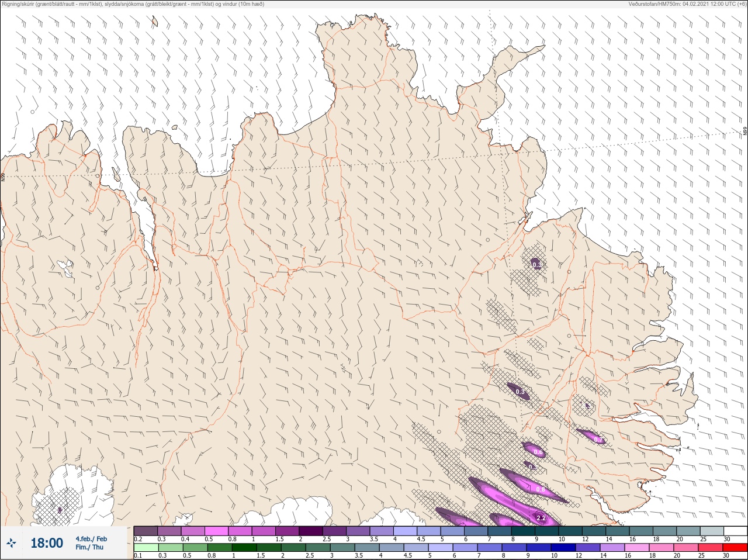The height and width of the screenshot is (560, 748).
Task: Select the white swatch labeled 30 in the upper legend
Action: 735,531
